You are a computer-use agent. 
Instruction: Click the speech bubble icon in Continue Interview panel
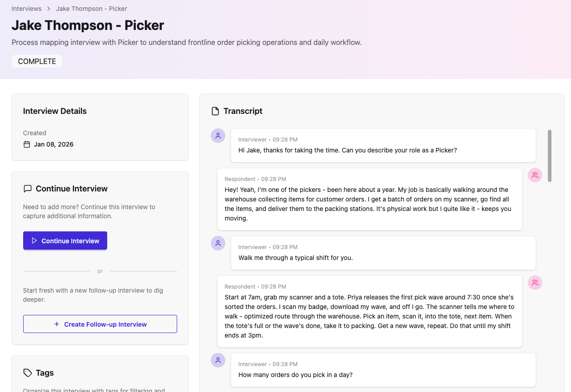coord(27,188)
